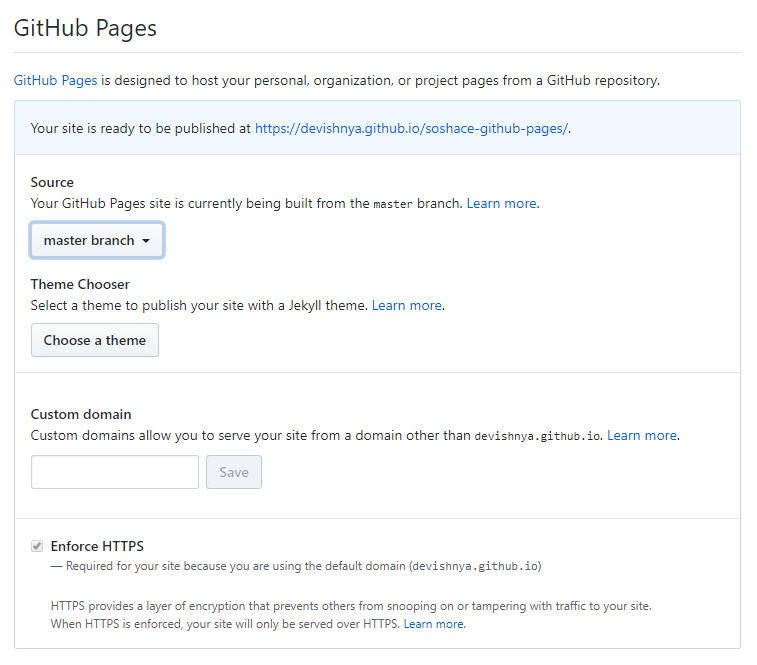This screenshot has height=665, width=757.
Task: Toggle the Enforce HTTPS checkbox
Action: [x=37, y=546]
